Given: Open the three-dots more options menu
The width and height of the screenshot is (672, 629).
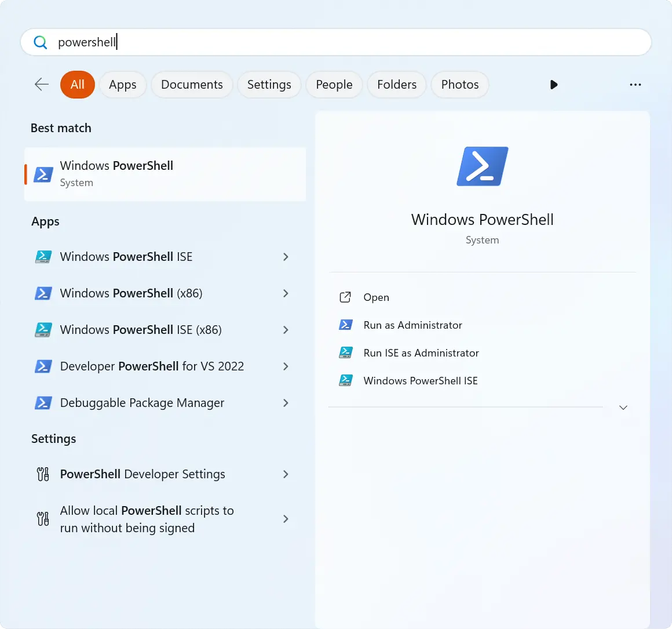Looking at the screenshot, I should (636, 85).
